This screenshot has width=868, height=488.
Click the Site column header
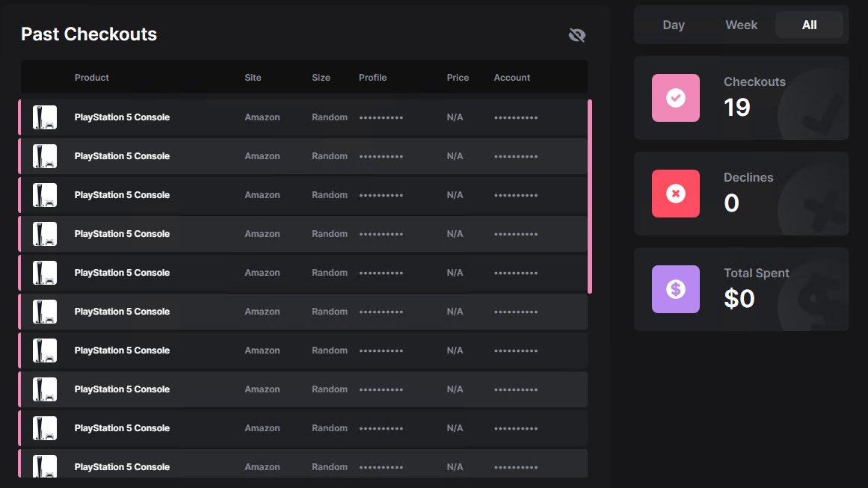(253, 78)
